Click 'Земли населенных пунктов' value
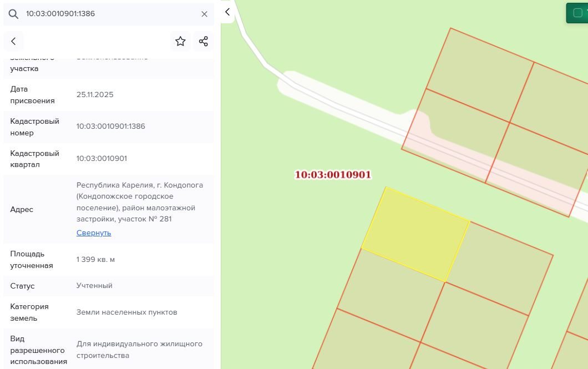 pyautogui.click(x=126, y=312)
